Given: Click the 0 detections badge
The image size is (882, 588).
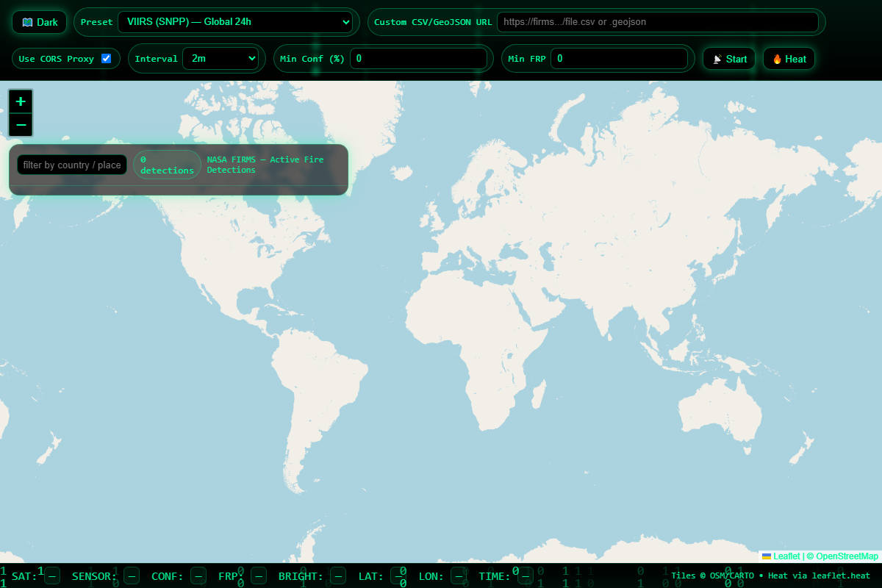Looking at the screenshot, I should pos(168,165).
